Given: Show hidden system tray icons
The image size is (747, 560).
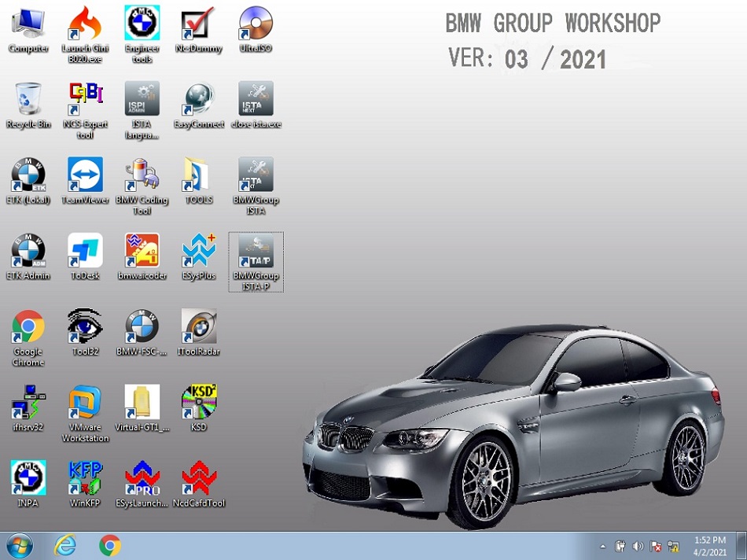Looking at the screenshot, I should (x=602, y=547).
